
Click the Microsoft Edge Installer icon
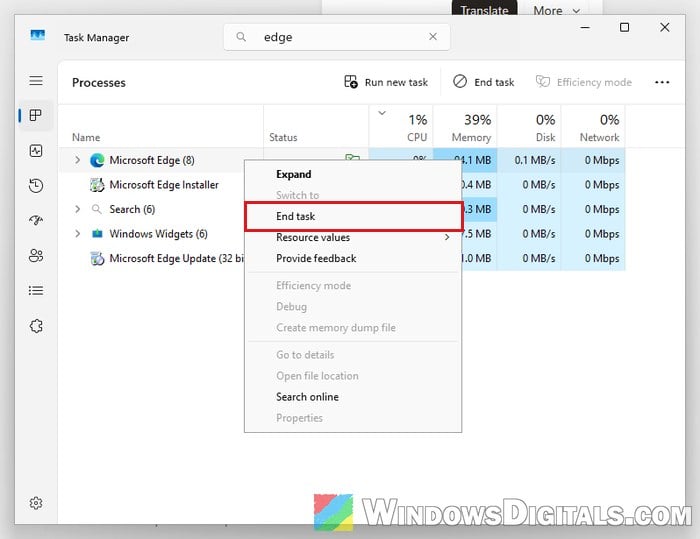click(97, 184)
